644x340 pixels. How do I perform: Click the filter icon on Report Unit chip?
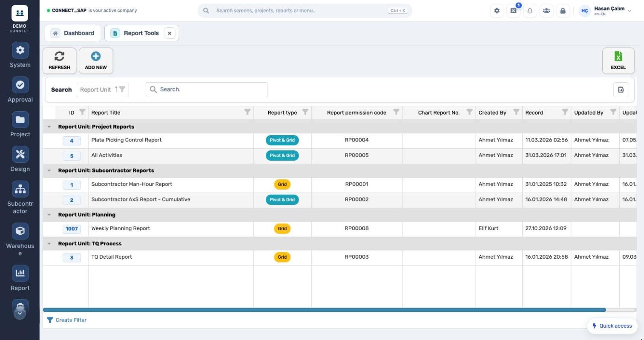[122, 89]
